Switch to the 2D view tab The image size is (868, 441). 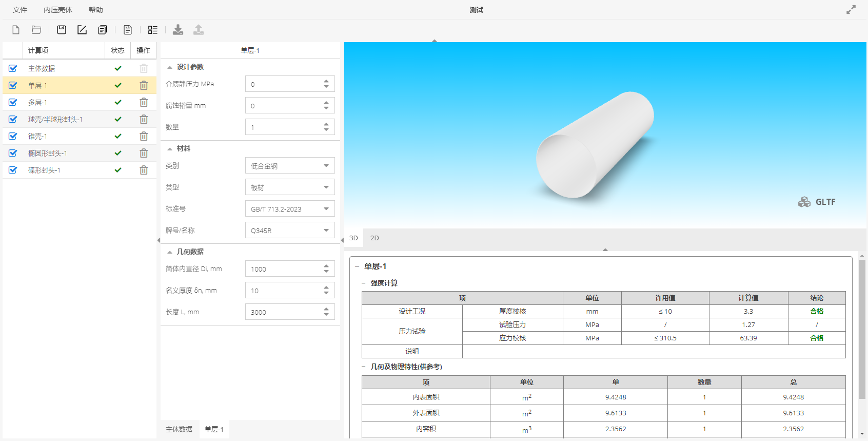374,238
